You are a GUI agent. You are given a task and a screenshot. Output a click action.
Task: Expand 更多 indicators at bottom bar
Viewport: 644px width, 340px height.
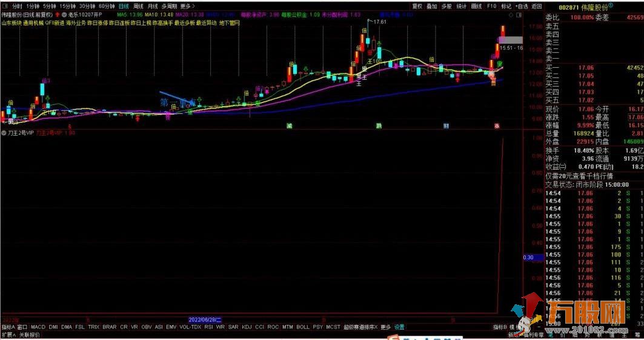click(386, 327)
